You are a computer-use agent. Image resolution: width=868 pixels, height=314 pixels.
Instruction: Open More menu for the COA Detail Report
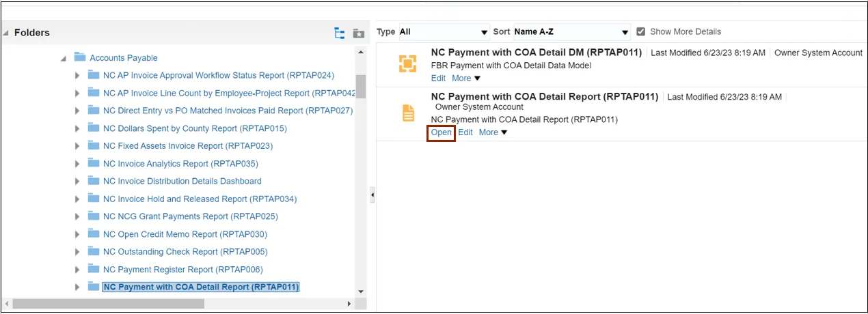click(x=493, y=132)
